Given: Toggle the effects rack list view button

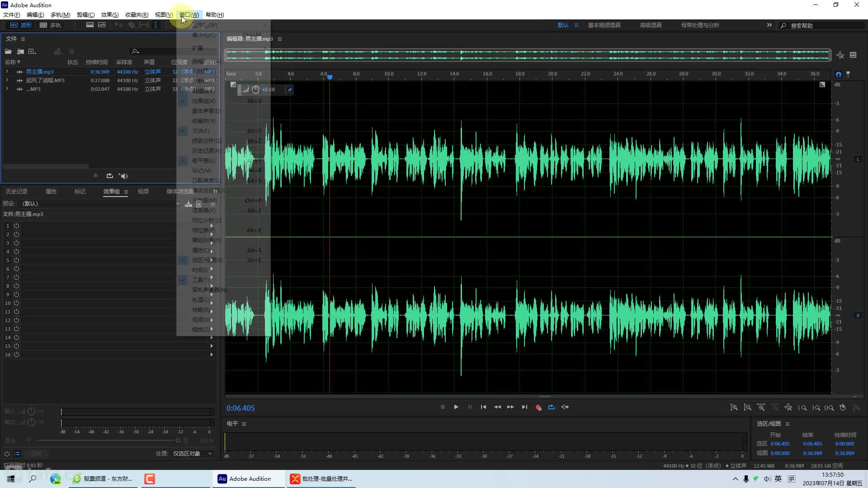Looking at the screenshot, I should [17, 454].
